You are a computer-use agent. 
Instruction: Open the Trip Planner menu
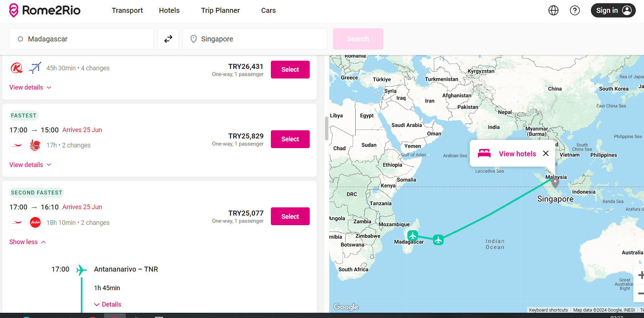point(220,10)
